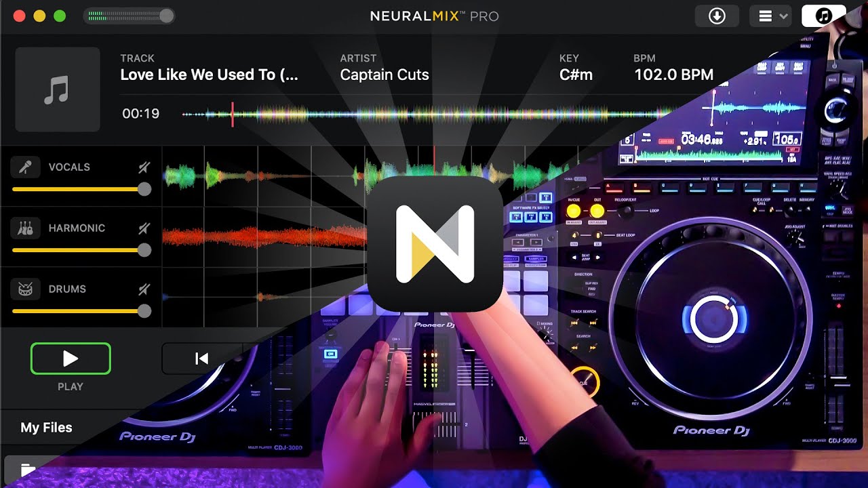Click the 'HARMONIC' stem label
The image size is (868, 488).
click(x=77, y=228)
